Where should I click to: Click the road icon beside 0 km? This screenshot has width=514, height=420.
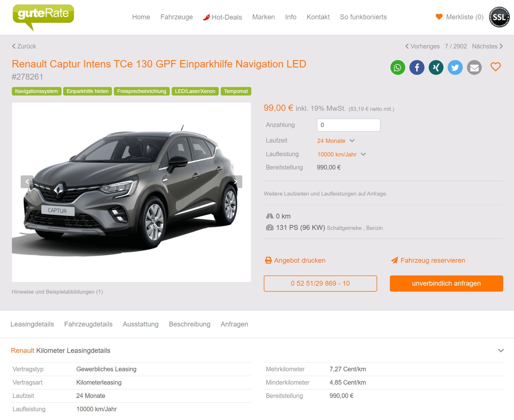click(x=270, y=216)
